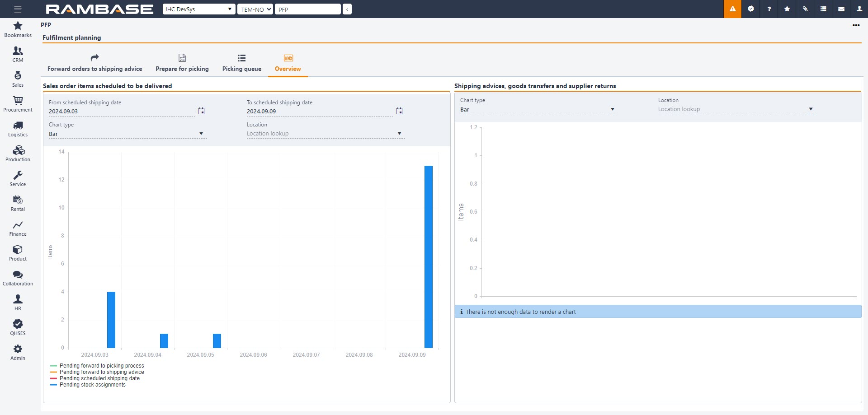This screenshot has width=868, height=415.
Task: Open the mail envelope icon in header
Action: 841,9
